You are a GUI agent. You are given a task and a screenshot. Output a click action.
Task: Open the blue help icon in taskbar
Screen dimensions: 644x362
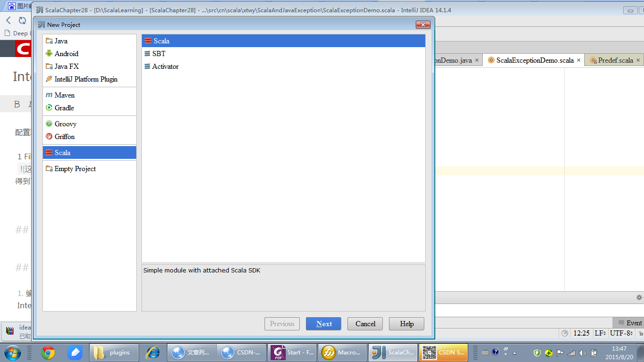[495, 352]
